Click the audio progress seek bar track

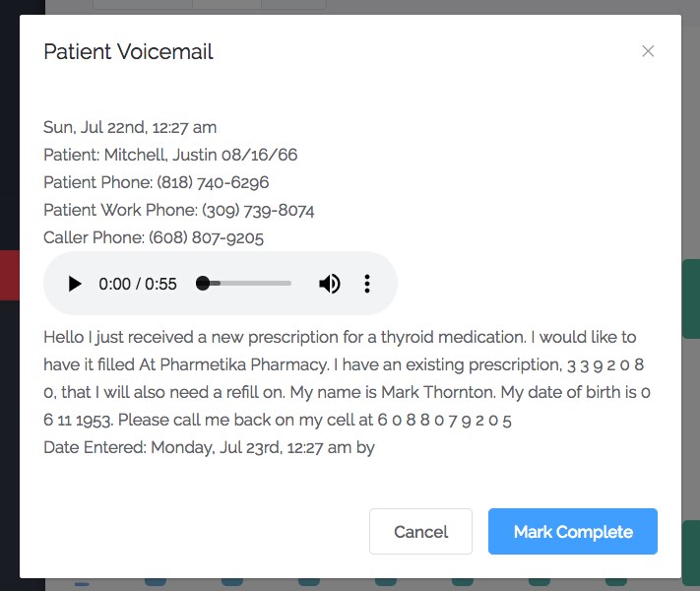point(244,284)
